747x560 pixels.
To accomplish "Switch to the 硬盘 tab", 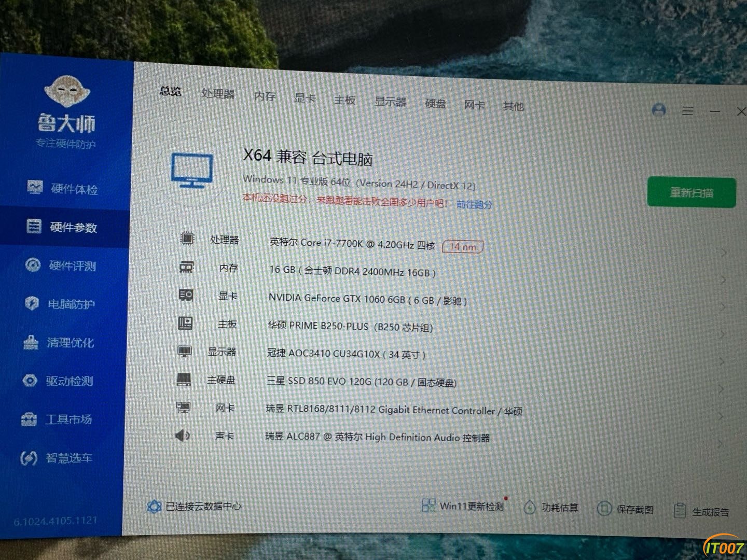I will 435,104.
